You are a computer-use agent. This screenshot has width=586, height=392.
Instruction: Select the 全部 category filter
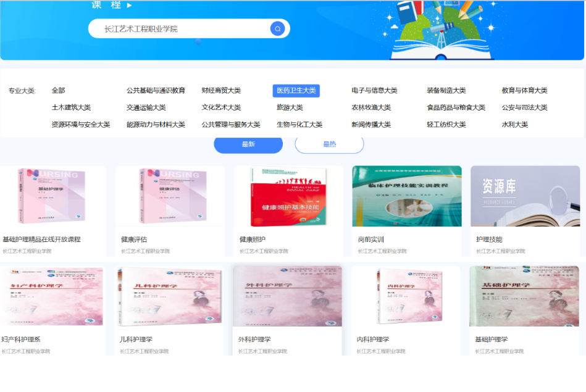(58, 90)
